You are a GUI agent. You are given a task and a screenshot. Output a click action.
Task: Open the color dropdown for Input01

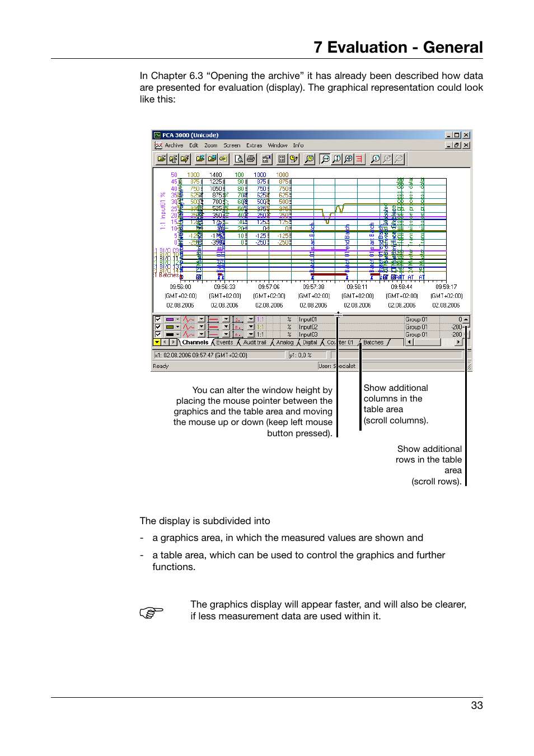pyautogui.click(x=178, y=319)
